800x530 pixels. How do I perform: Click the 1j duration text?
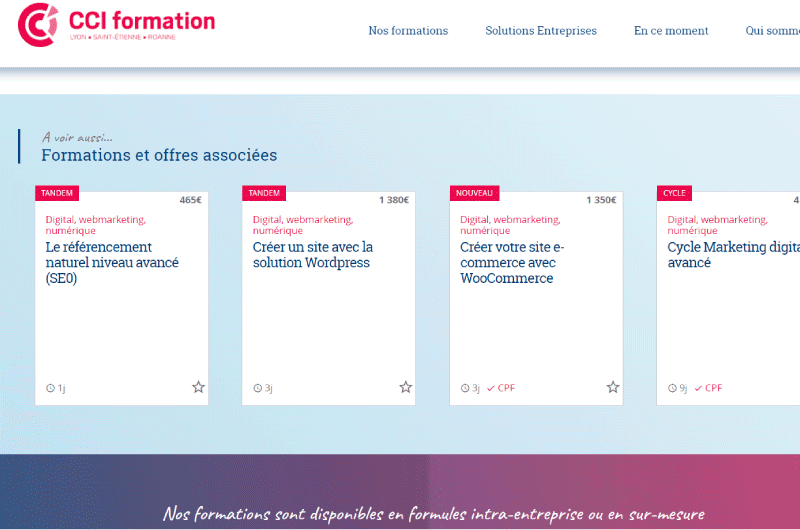(61, 388)
